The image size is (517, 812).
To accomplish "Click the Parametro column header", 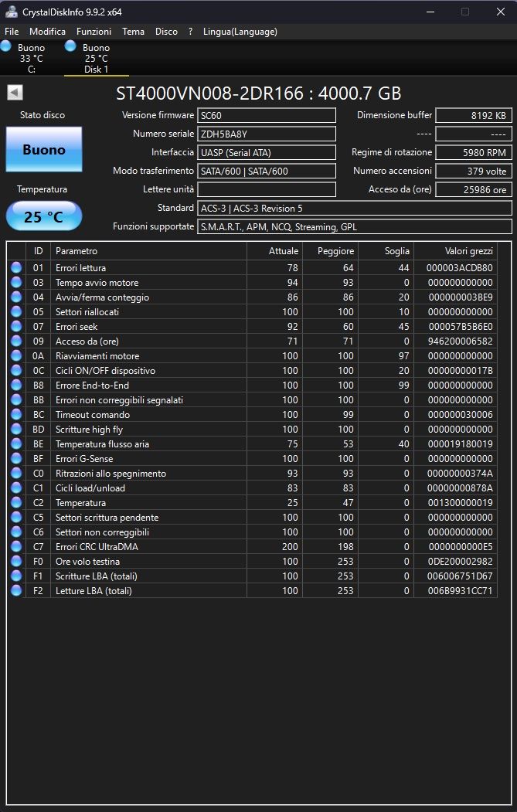I will (148, 250).
